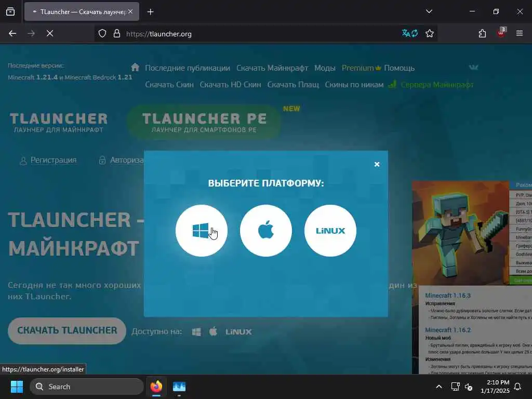Open the Firefox application menu
The width and height of the screenshot is (532, 399).
point(520,33)
